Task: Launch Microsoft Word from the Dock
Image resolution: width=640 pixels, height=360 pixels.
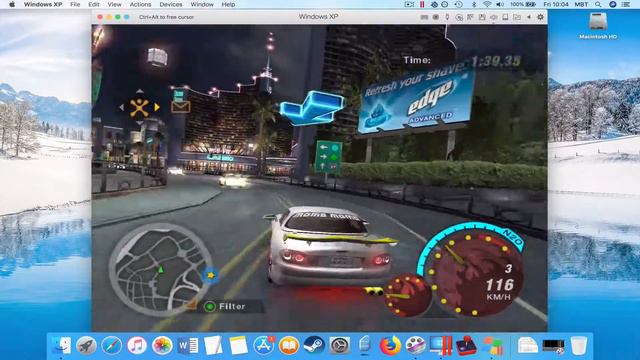Action: (188, 345)
